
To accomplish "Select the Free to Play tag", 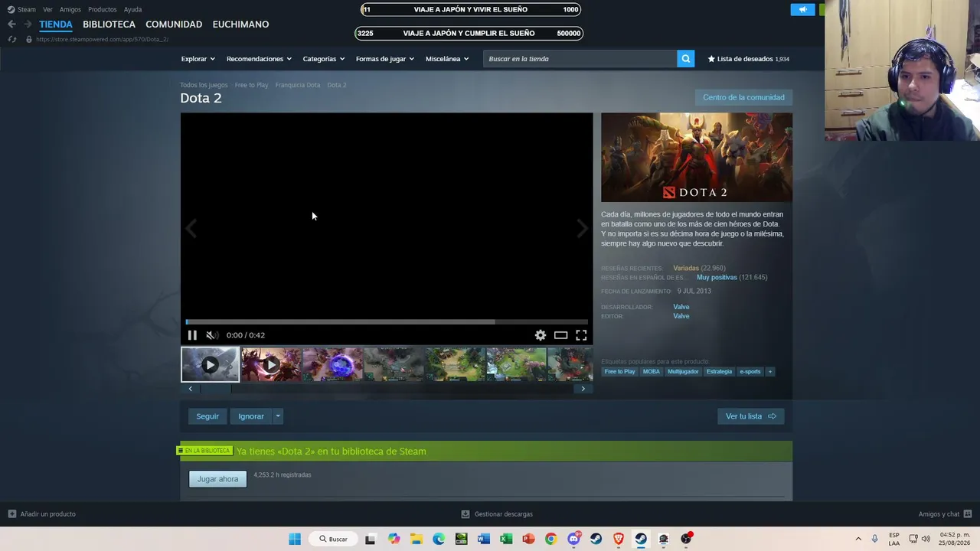I will 619,372.
